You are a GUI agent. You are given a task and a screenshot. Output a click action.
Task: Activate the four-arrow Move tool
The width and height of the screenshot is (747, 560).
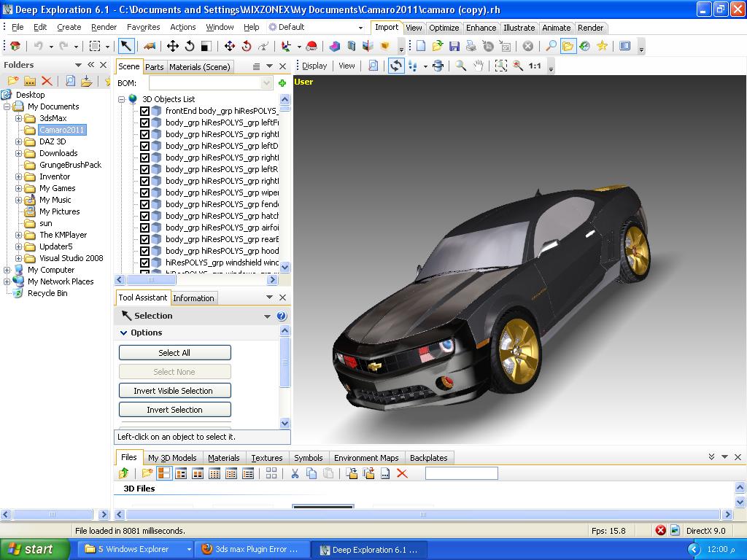172,46
